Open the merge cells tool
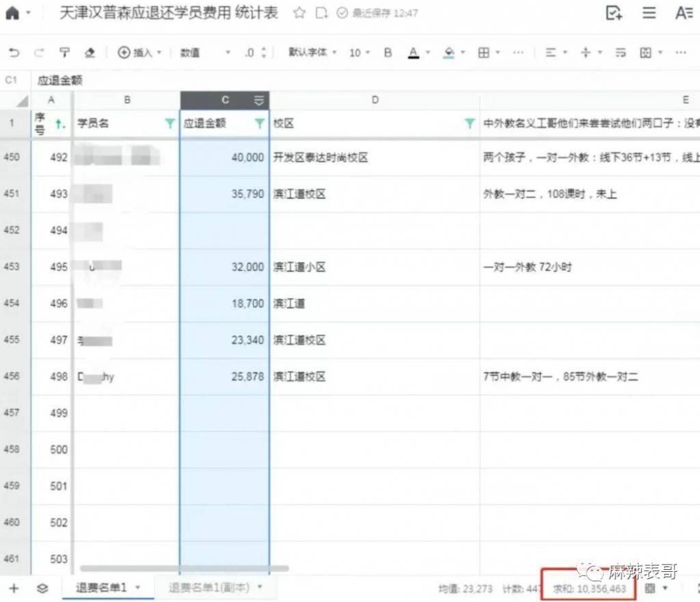Image resolution: width=700 pixels, height=602 pixels. [x=645, y=53]
